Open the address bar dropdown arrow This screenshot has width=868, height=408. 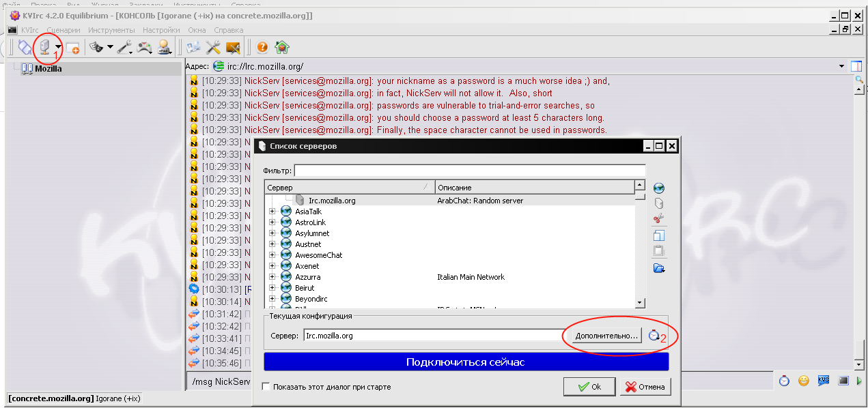(x=842, y=67)
